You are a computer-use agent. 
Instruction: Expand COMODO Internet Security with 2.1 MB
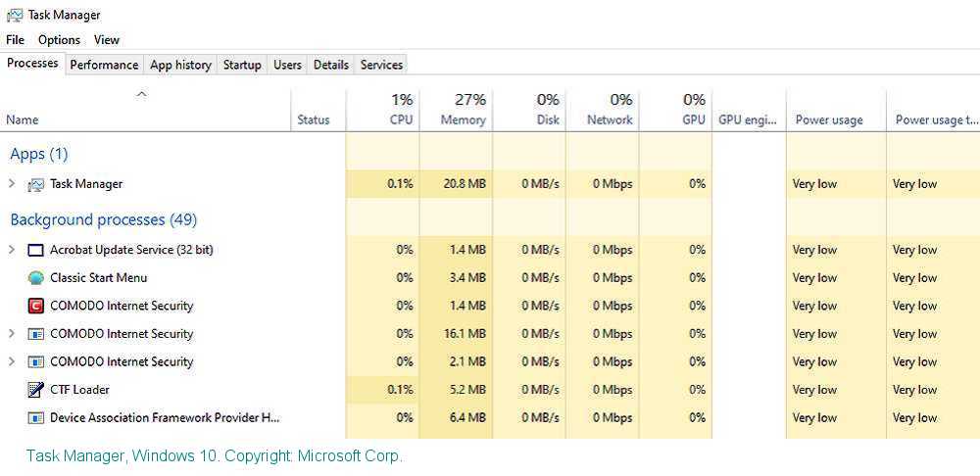11,361
